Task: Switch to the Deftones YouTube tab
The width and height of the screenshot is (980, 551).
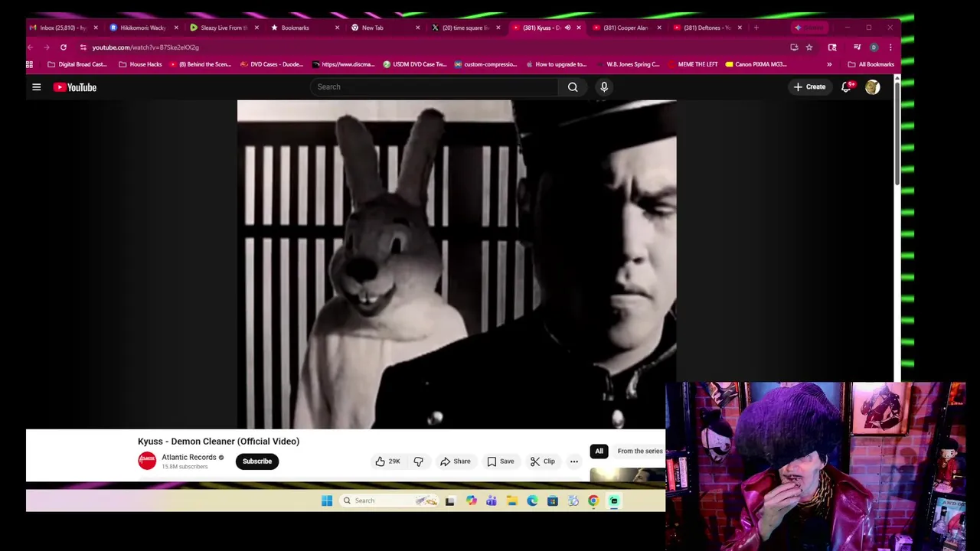Action: (x=707, y=28)
